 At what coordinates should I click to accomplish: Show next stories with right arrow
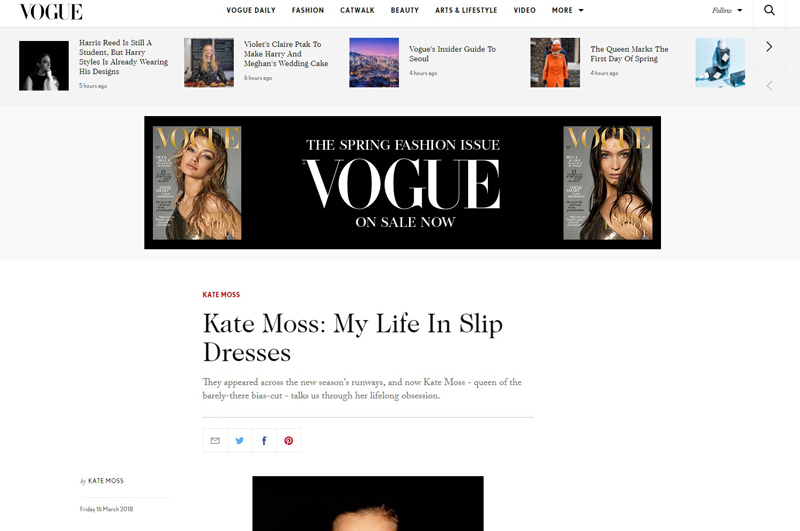pyautogui.click(x=769, y=47)
